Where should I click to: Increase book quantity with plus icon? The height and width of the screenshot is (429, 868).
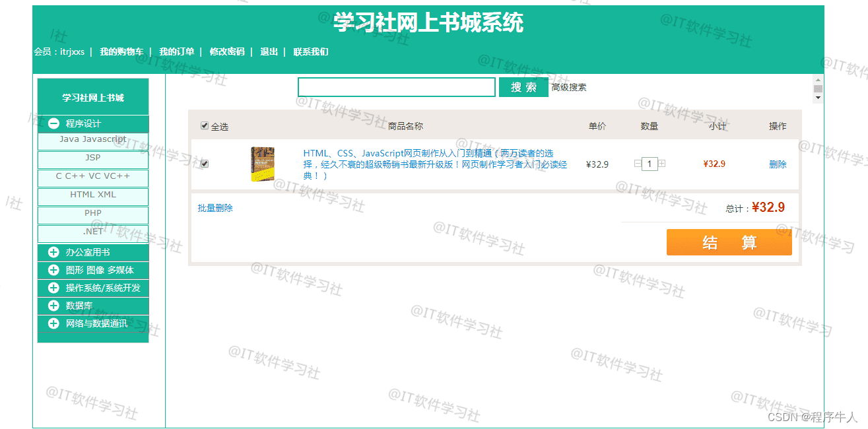point(661,164)
